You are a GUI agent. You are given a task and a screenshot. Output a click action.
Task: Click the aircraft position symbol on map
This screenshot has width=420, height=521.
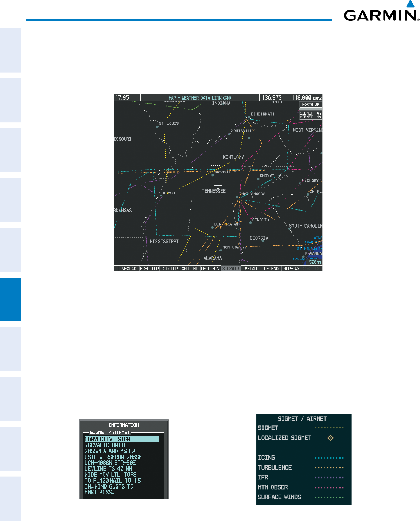[218, 186]
